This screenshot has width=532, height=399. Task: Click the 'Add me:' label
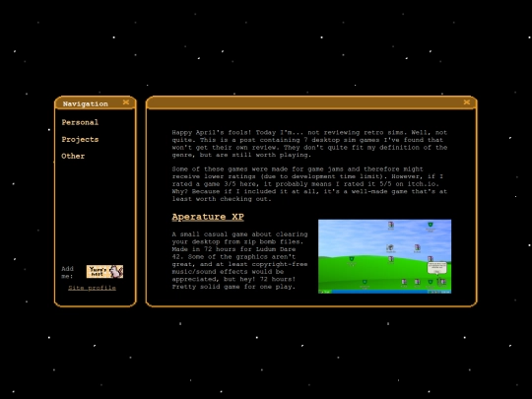tap(68, 272)
